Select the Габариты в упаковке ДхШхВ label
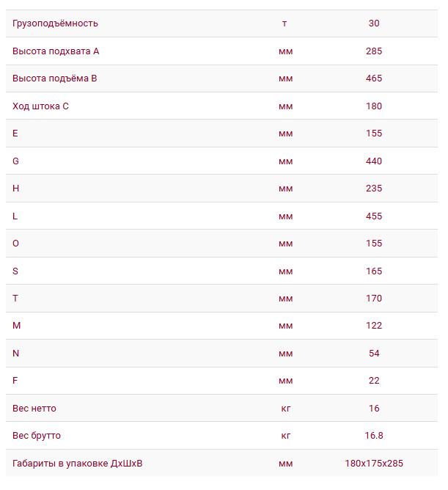This screenshot has width=448, height=490. pyautogui.click(x=78, y=464)
